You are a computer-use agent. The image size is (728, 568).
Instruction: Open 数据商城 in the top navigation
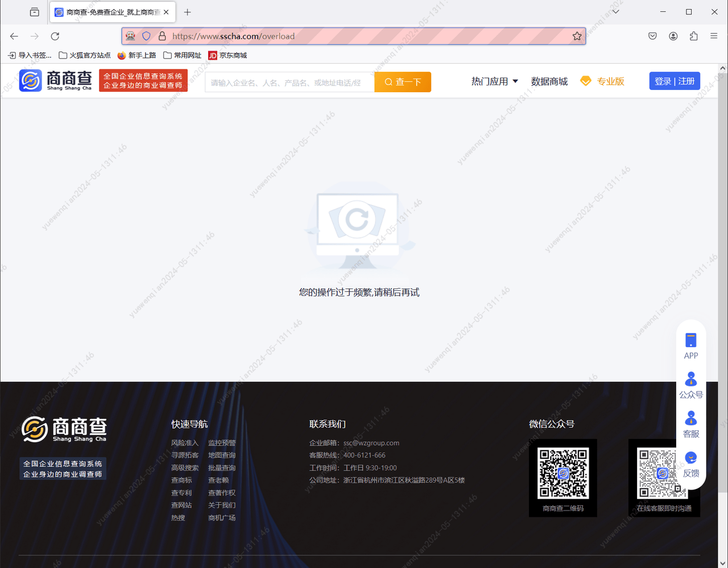click(x=549, y=81)
